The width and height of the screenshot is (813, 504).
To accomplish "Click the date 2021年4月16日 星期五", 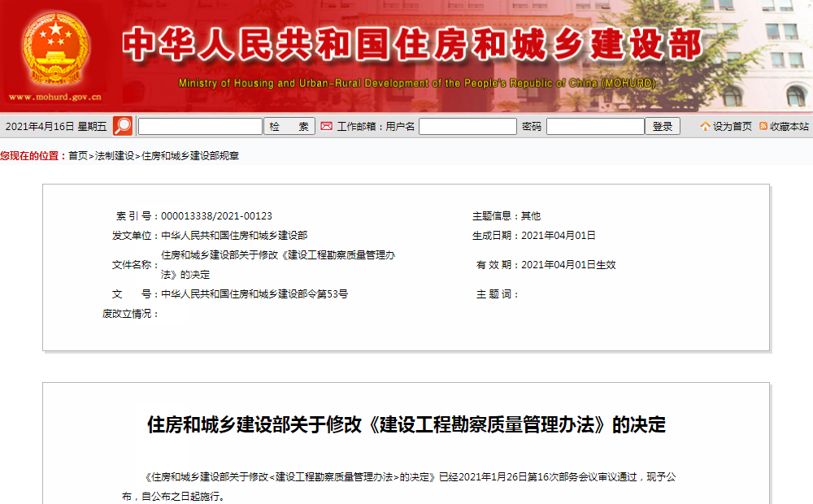I will [x=56, y=127].
